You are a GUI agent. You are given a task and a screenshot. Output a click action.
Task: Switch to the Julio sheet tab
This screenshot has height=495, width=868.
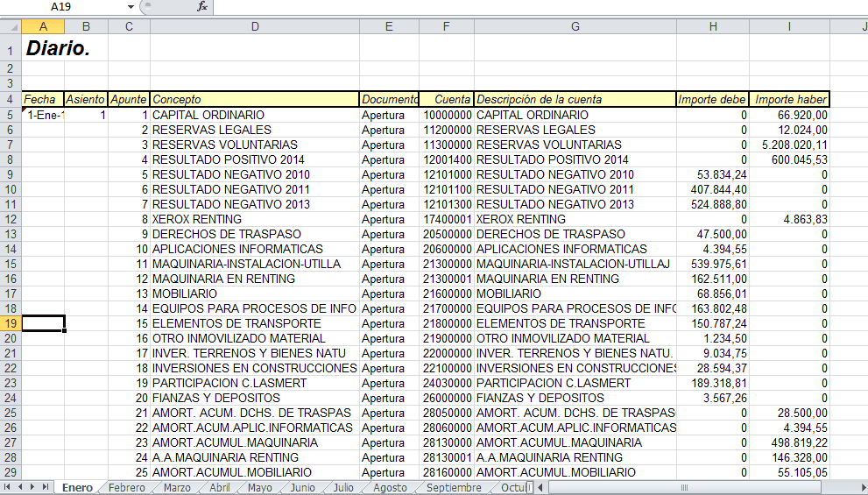pos(343,487)
